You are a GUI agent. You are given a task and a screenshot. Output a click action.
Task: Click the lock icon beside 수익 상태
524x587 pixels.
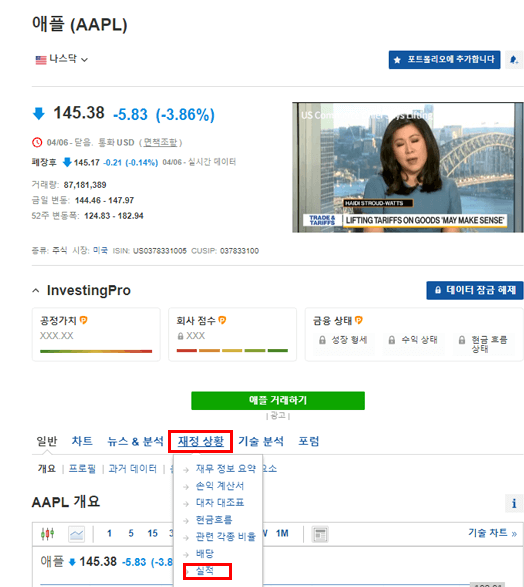392,340
